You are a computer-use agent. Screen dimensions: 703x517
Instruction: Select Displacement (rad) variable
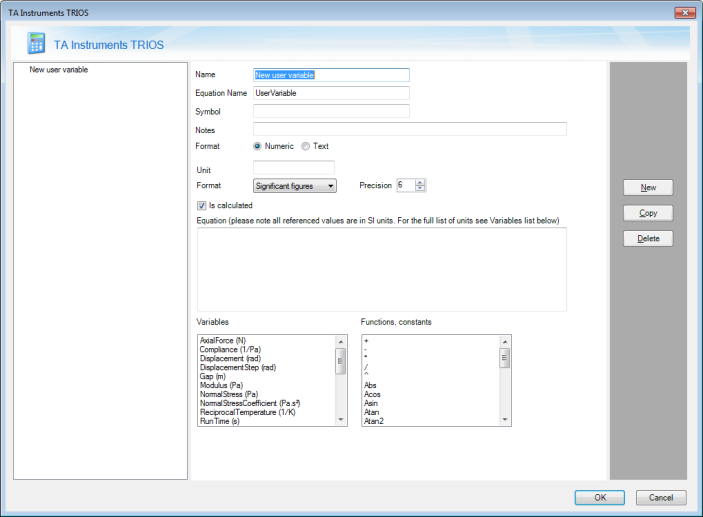230,358
